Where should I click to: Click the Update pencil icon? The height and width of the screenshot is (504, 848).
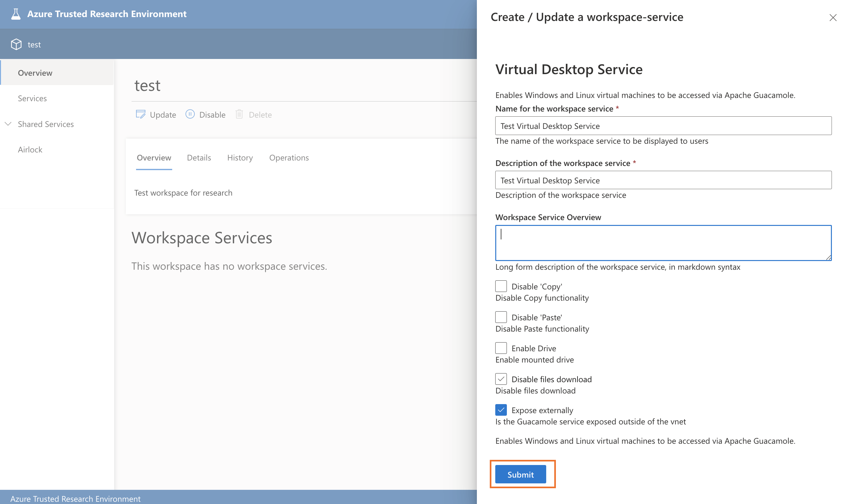[141, 114]
